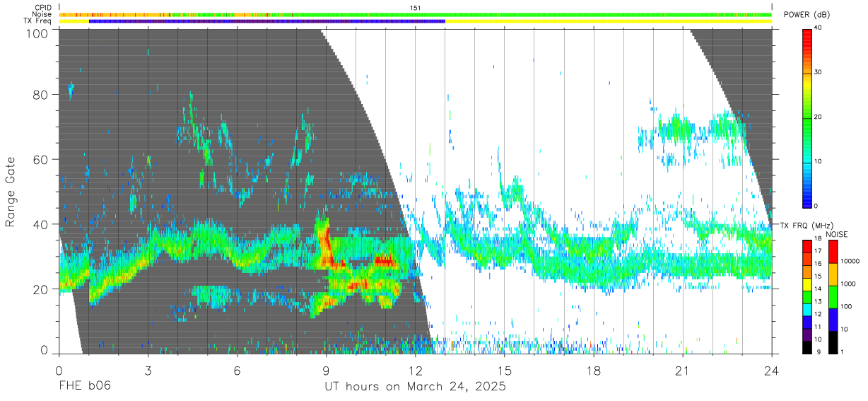The height and width of the screenshot is (401, 868).
Task: Click 'UT hours on March 24, 2025' label
Action: point(415,387)
